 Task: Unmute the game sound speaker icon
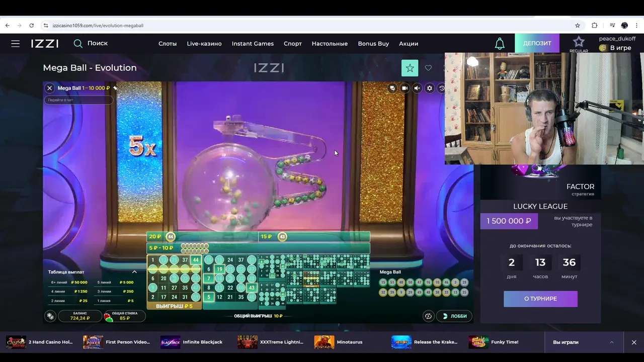pyautogui.click(x=417, y=88)
